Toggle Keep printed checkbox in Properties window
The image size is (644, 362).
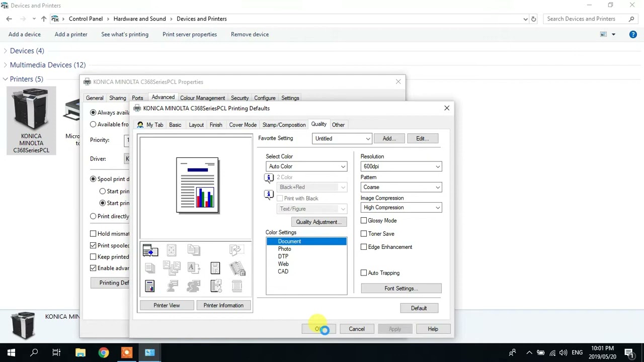pos(93,257)
